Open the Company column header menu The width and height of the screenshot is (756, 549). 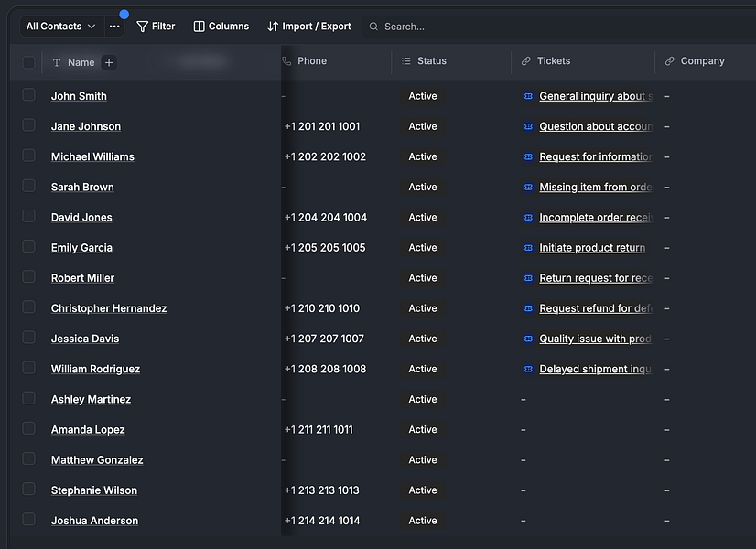pos(702,61)
